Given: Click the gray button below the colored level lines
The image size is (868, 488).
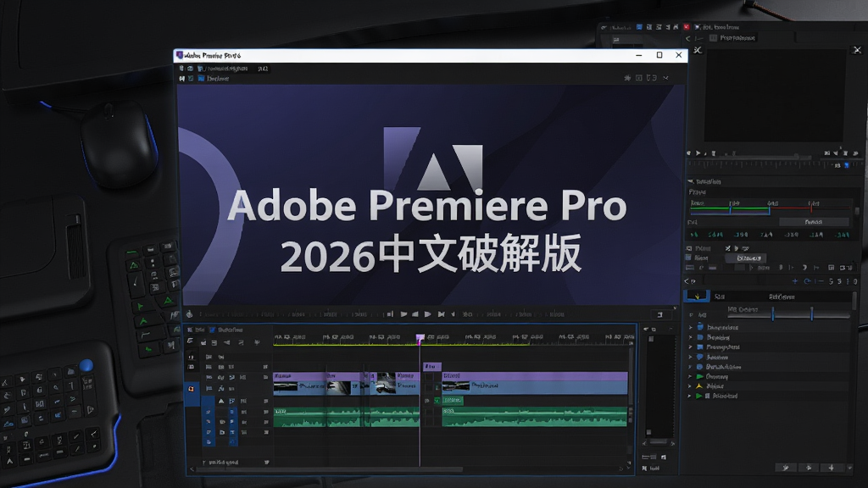Looking at the screenshot, I should point(814,222).
